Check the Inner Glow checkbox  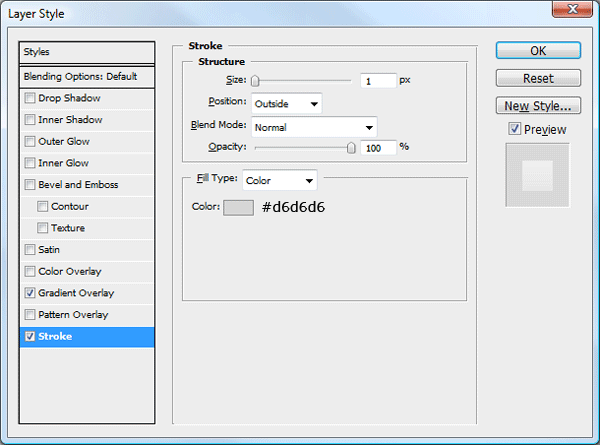(x=30, y=163)
